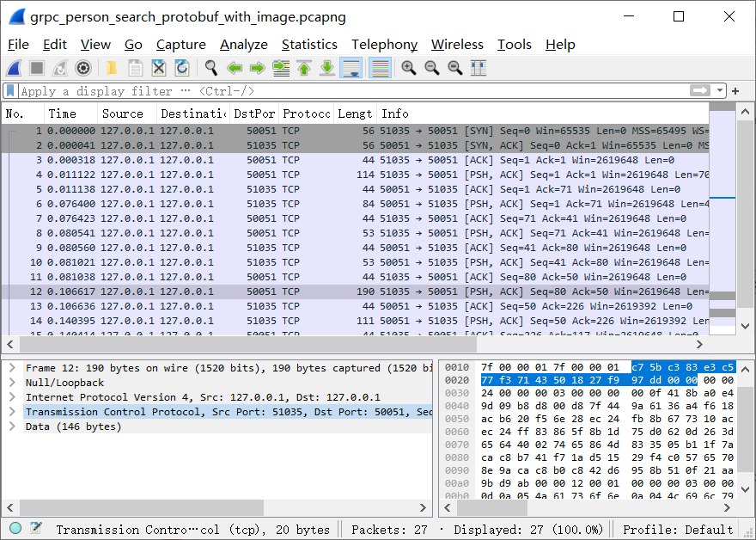Open the Statistics menu

(x=309, y=44)
